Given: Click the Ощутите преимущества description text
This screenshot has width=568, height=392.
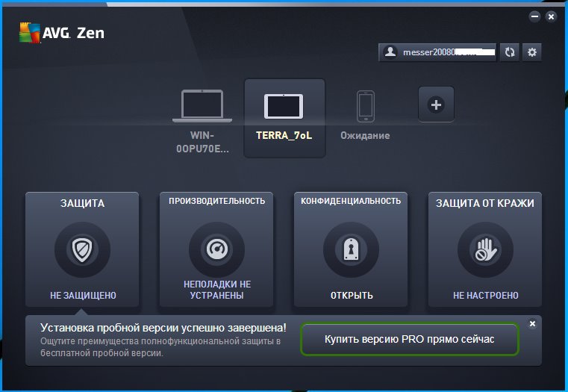Looking at the screenshot, I should (x=160, y=347).
